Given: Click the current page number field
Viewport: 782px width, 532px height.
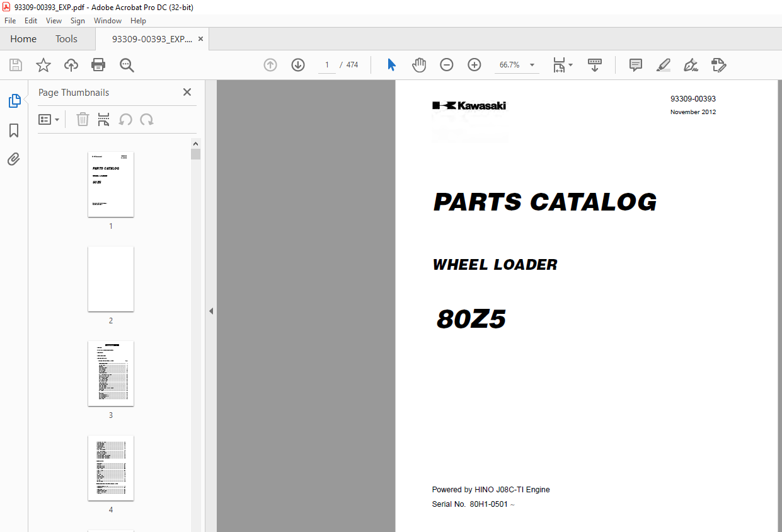Looking at the screenshot, I should click(x=327, y=65).
